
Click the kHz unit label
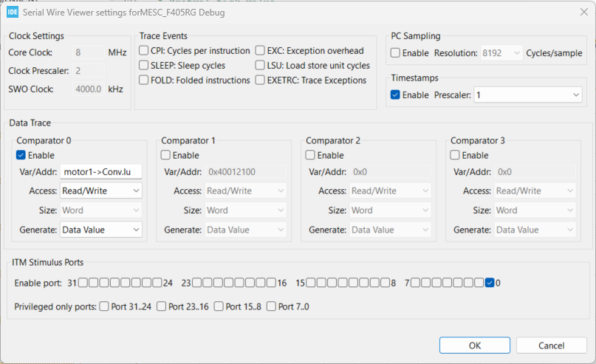pyautogui.click(x=115, y=89)
